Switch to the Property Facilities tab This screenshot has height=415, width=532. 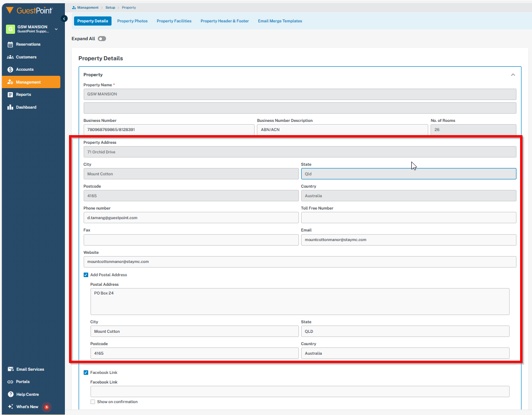(174, 21)
